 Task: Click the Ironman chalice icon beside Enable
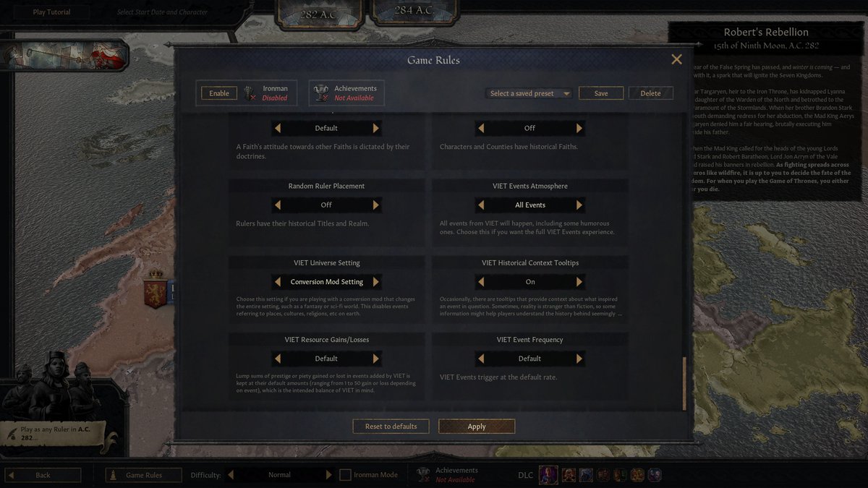point(250,93)
